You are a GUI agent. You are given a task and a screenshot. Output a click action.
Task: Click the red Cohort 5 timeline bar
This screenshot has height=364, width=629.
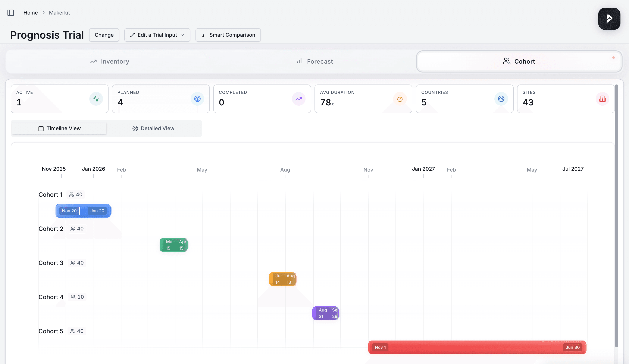pyautogui.click(x=477, y=347)
